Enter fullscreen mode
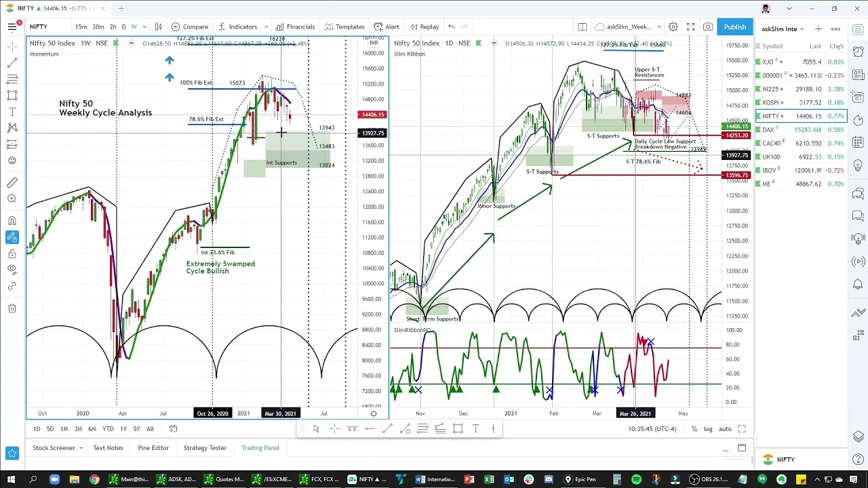Screen dimensions: 868x488 [x=690, y=26]
